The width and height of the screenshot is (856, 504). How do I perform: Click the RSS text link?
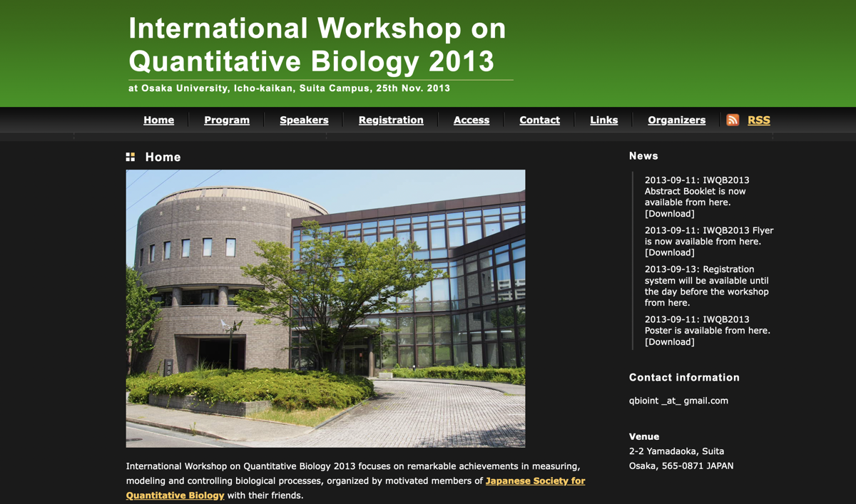tap(758, 120)
